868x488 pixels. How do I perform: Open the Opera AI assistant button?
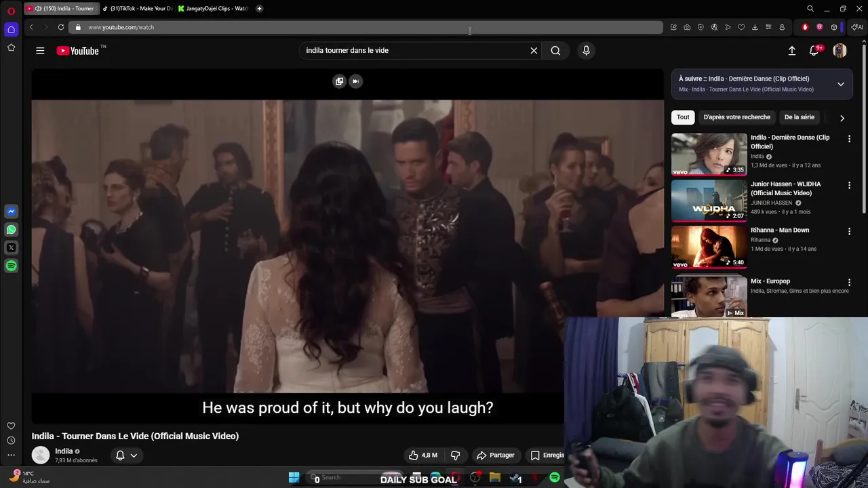pyautogui.click(x=857, y=27)
